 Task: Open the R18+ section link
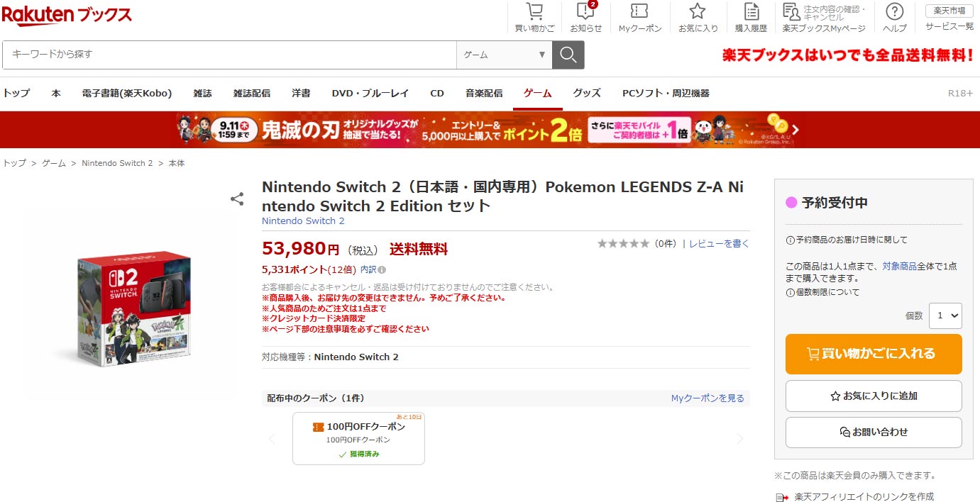click(x=960, y=93)
